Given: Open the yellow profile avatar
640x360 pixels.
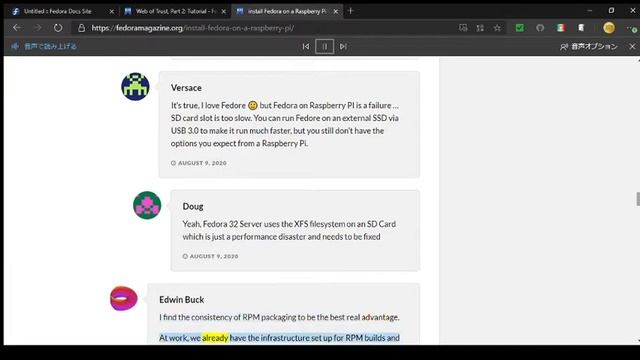Looking at the screenshot, I should (609, 28).
